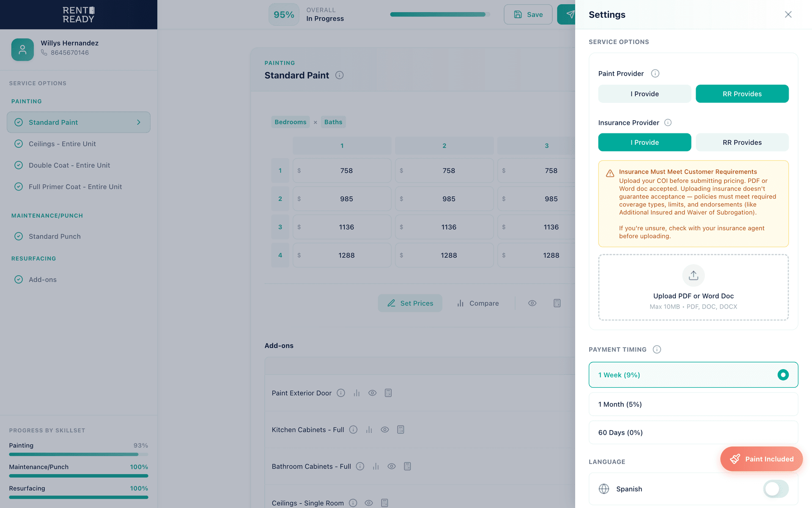Click the Willys Hernandez avatar icon
Viewport: 812px width, 508px height.
pyautogui.click(x=22, y=50)
